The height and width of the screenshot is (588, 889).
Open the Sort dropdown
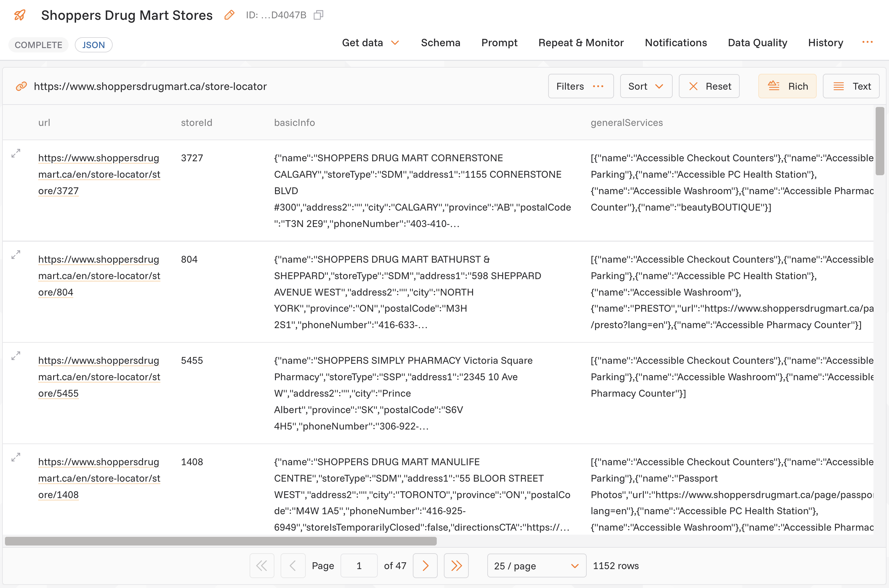click(645, 86)
